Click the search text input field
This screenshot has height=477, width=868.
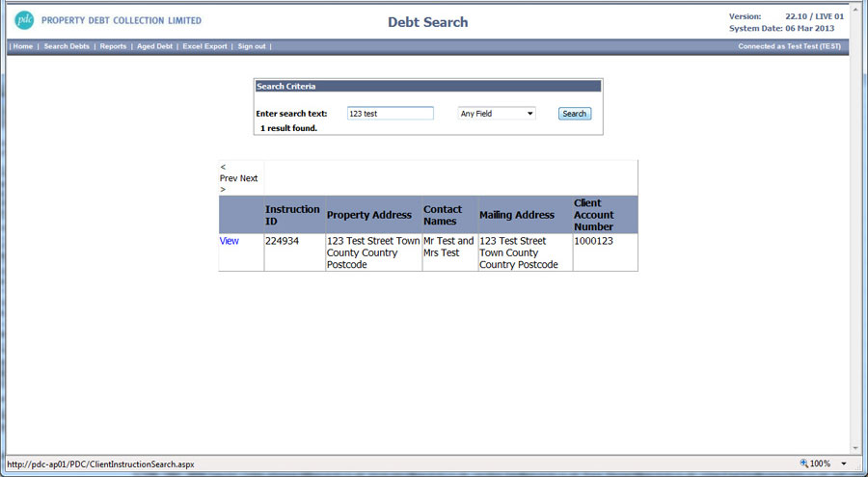(x=391, y=114)
